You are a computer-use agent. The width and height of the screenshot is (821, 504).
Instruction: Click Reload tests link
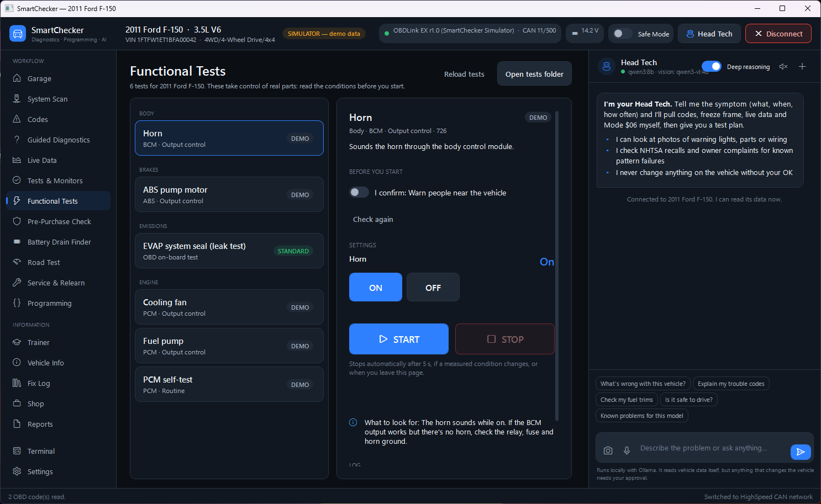pyautogui.click(x=464, y=74)
